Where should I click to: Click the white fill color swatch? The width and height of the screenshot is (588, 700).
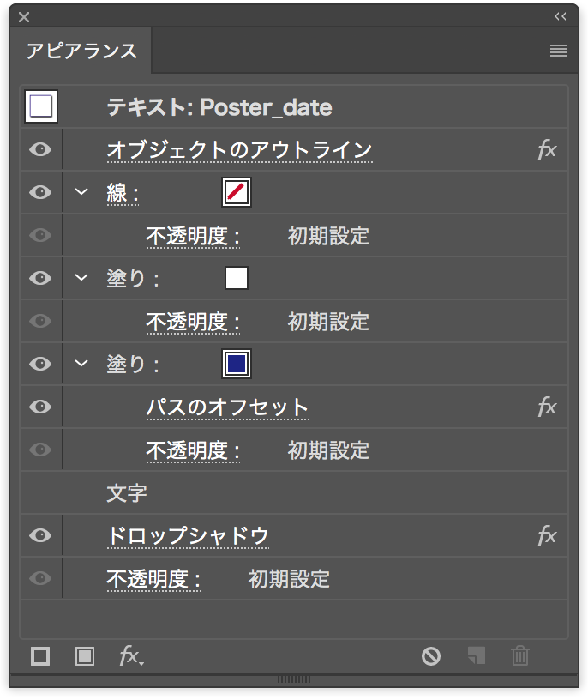(x=237, y=278)
